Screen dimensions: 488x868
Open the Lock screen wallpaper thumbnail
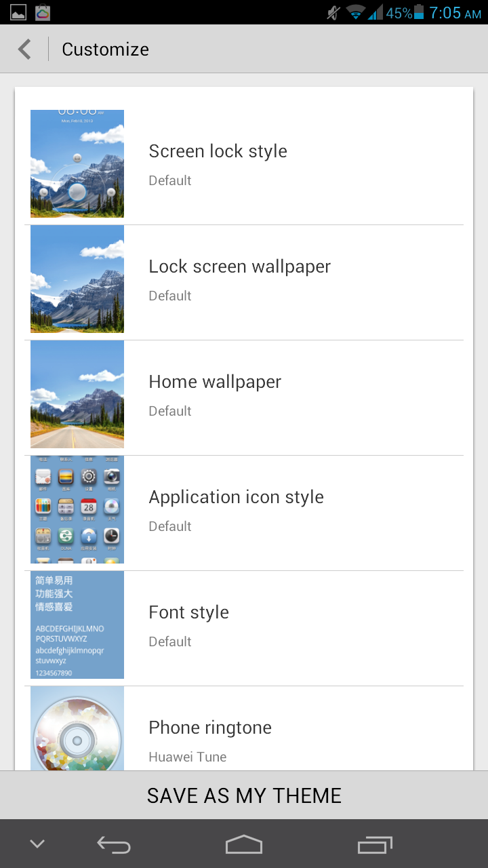point(77,279)
